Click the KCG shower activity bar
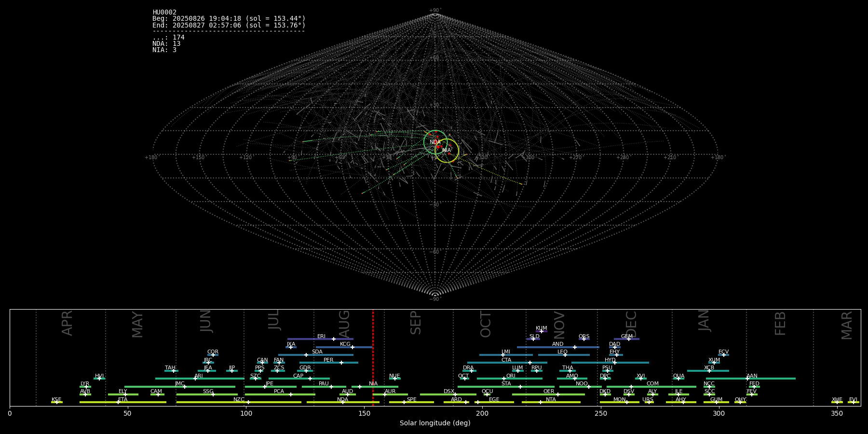 click(x=344, y=347)
